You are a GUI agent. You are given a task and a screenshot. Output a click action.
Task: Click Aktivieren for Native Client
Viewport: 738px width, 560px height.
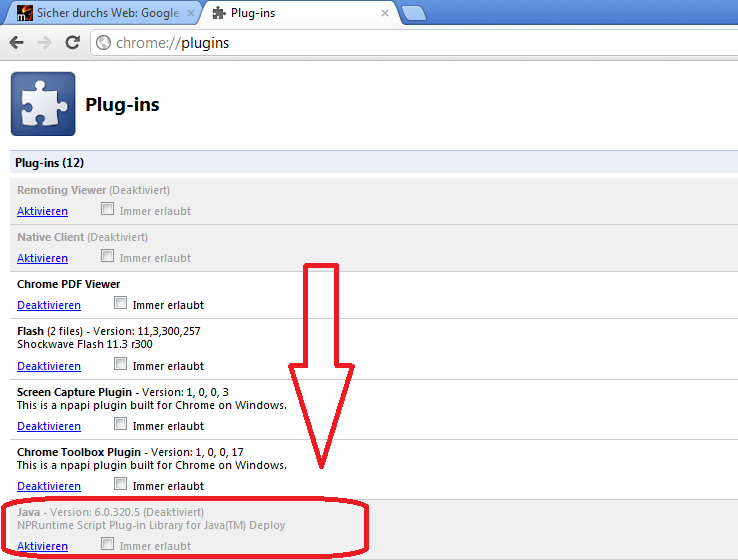(42, 258)
